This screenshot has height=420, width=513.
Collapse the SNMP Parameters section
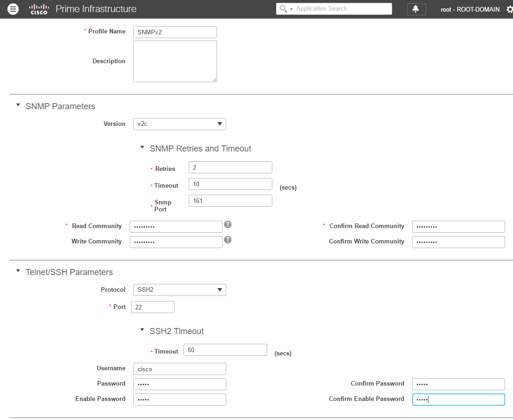coord(18,105)
